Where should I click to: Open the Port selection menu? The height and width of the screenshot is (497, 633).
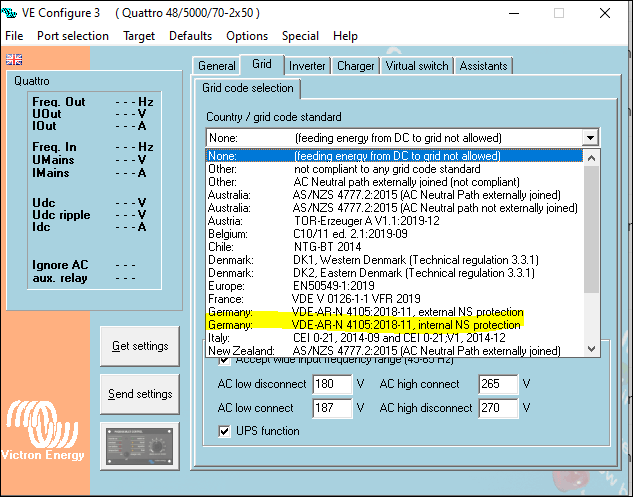point(73,36)
